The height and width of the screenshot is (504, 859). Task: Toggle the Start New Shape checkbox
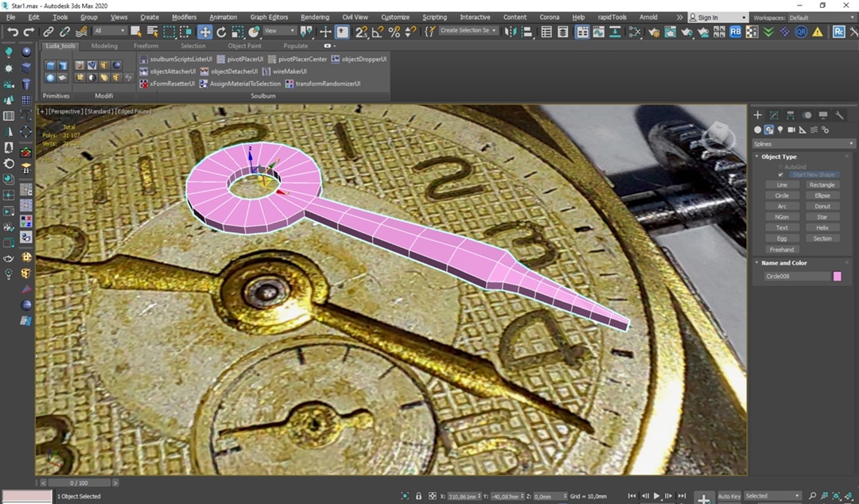tap(781, 175)
